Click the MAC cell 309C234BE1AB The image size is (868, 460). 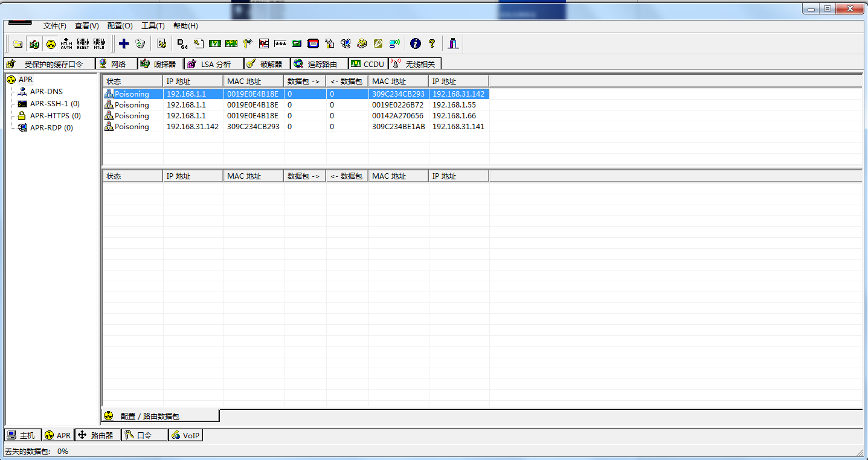398,127
